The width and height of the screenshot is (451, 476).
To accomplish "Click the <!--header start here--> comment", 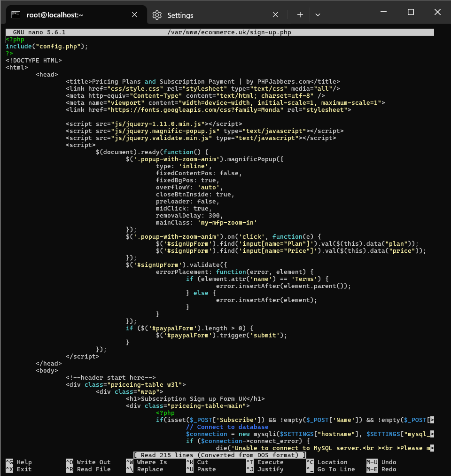I will [x=111, y=377].
